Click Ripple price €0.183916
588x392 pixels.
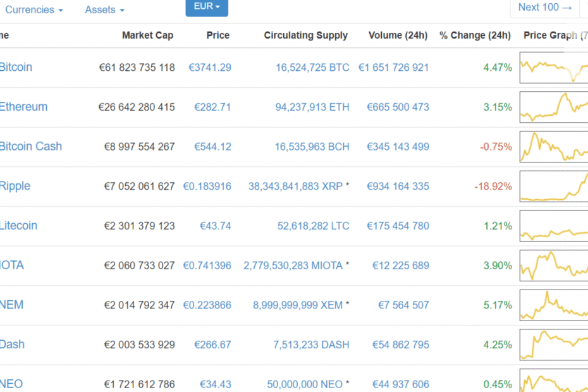click(x=207, y=187)
